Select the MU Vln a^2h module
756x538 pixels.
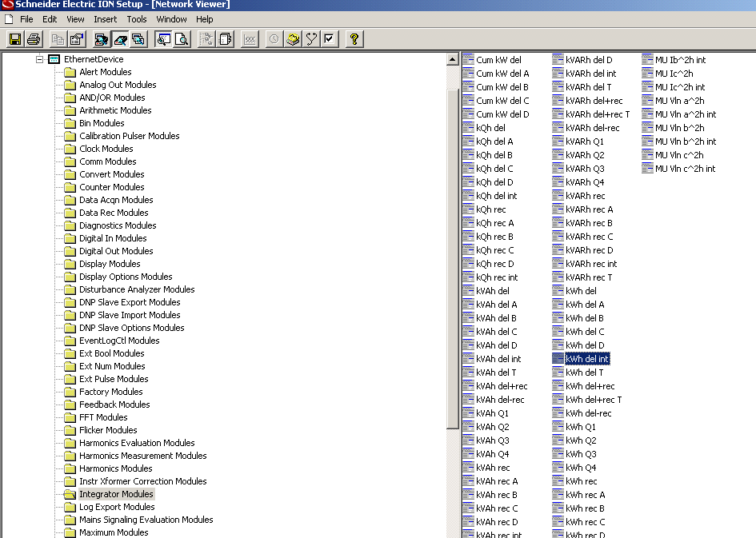click(679, 102)
